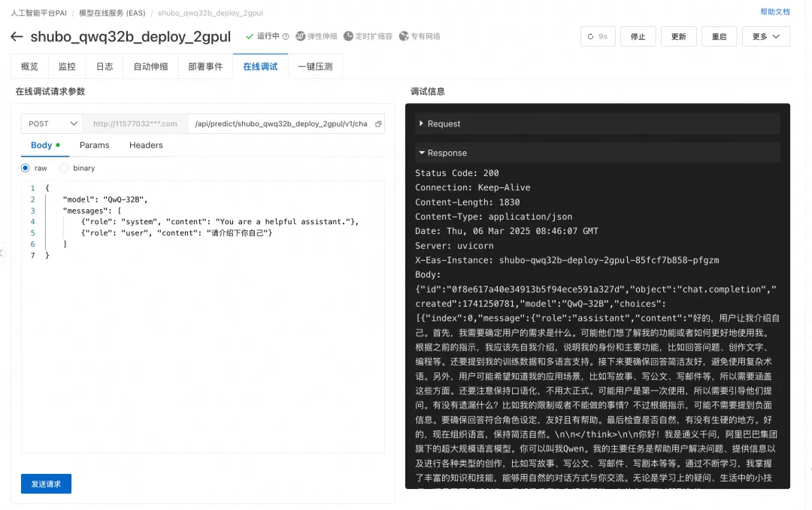812x510 pixels.
Task: Click the system role message line
Action: (220, 222)
